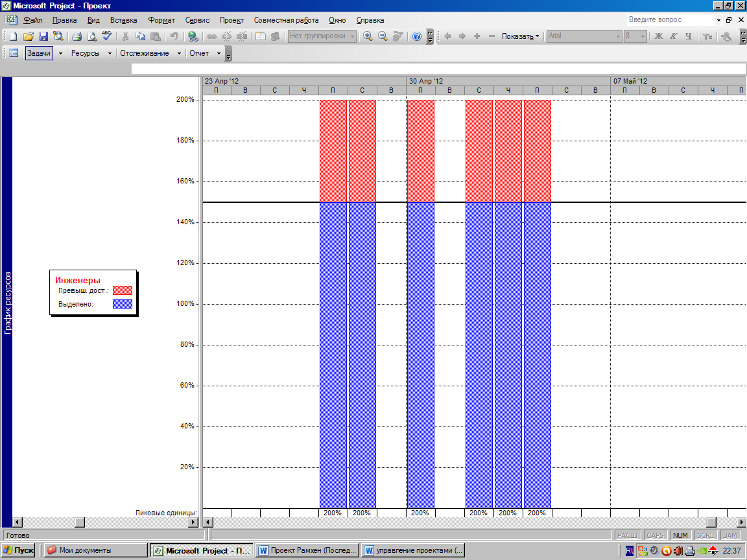
Task: Open Microsoft Project help icon
Action: (x=417, y=36)
